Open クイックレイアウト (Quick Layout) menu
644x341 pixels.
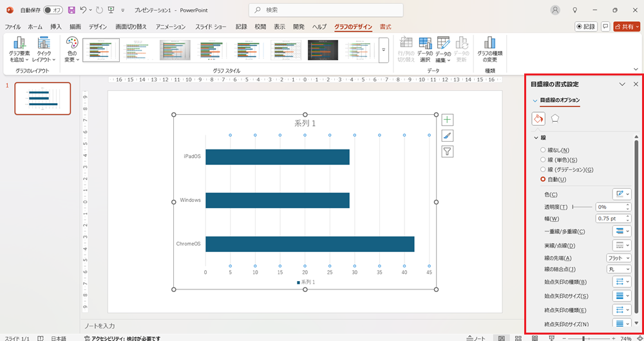pos(44,50)
